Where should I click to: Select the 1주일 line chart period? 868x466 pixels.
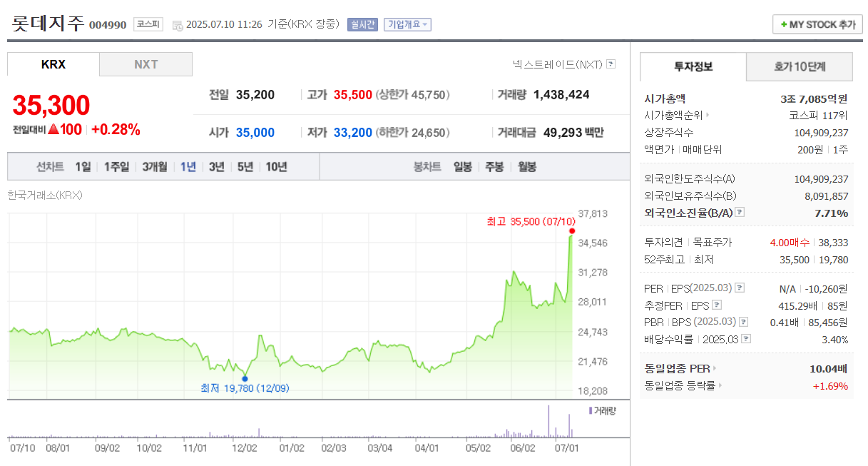[x=116, y=167]
